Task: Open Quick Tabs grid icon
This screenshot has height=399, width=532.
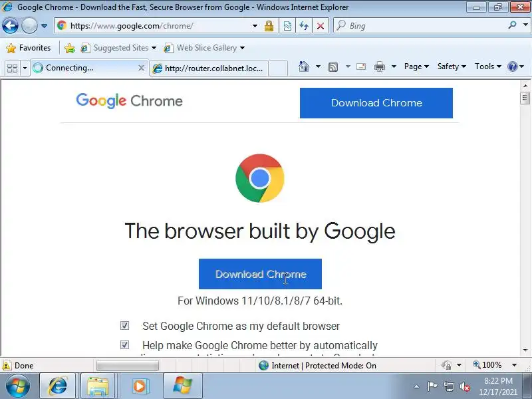Action: (12, 68)
